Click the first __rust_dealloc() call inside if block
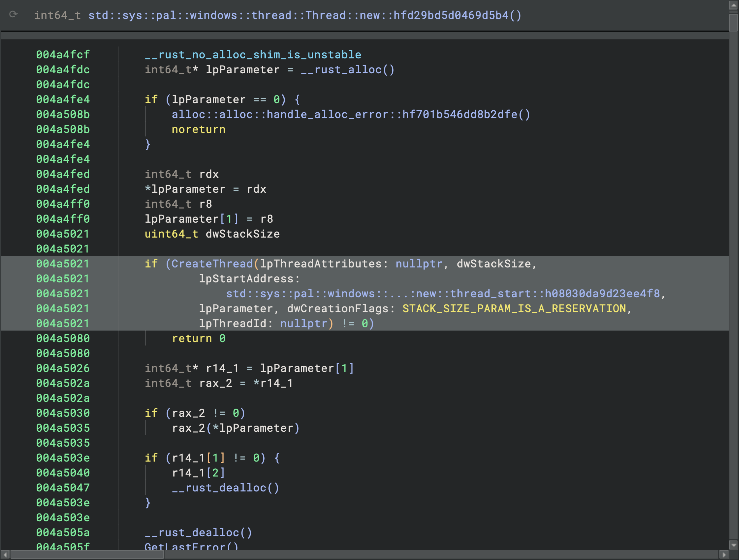Viewport: 739px width, 560px height. coord(225,488)
